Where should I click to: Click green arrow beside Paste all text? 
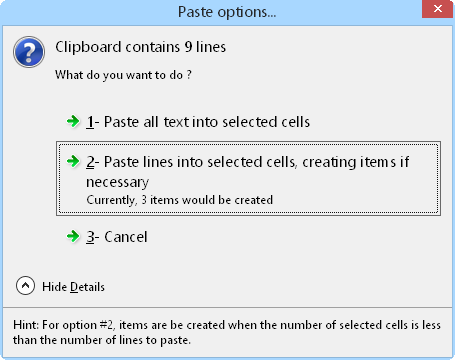[x=73, y=121]
